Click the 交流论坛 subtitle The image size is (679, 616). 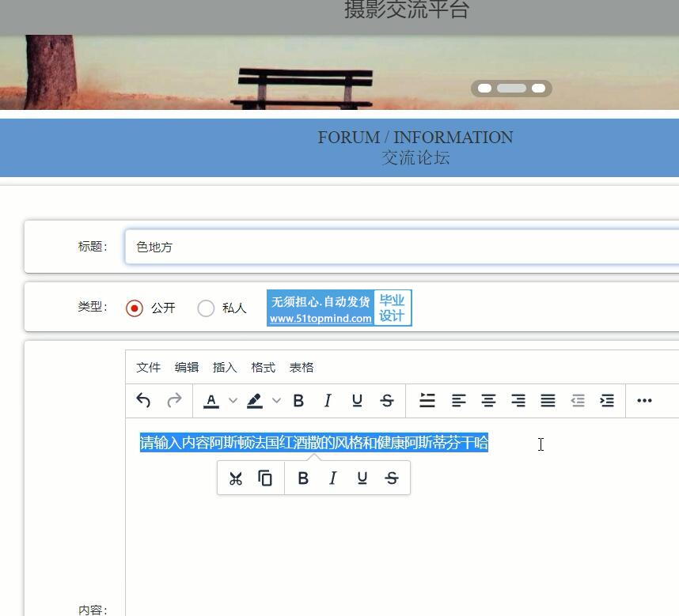[415, 157]
